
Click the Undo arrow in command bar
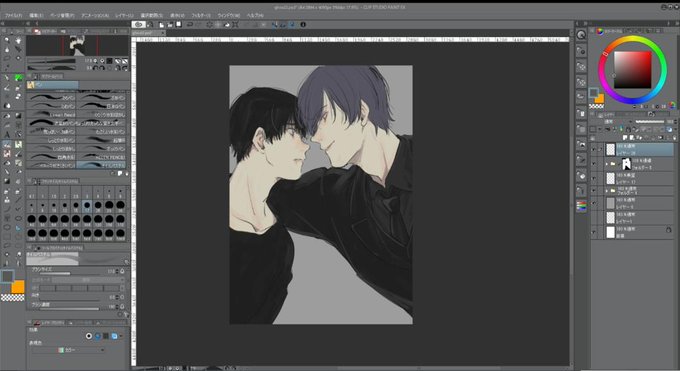pos(190,25)
